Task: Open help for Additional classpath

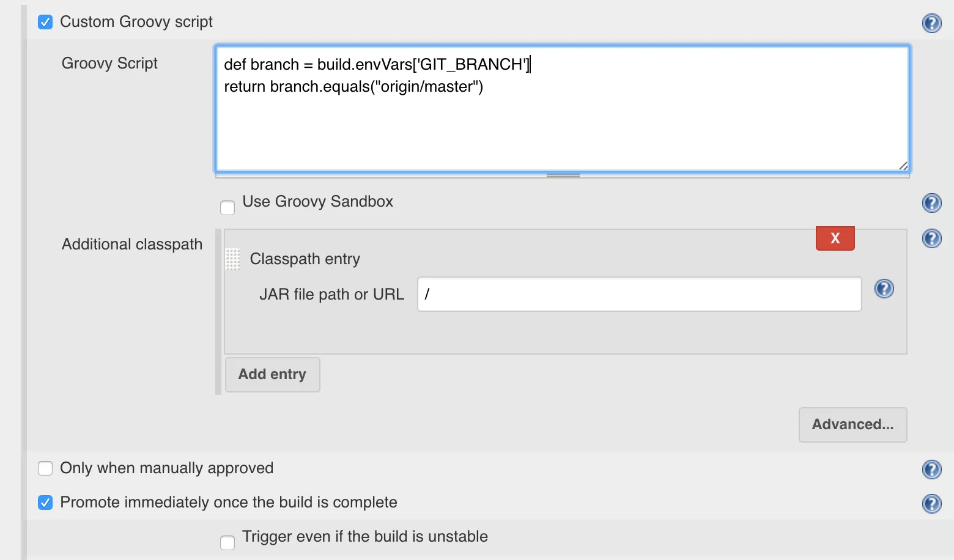Action: [931, 238]
